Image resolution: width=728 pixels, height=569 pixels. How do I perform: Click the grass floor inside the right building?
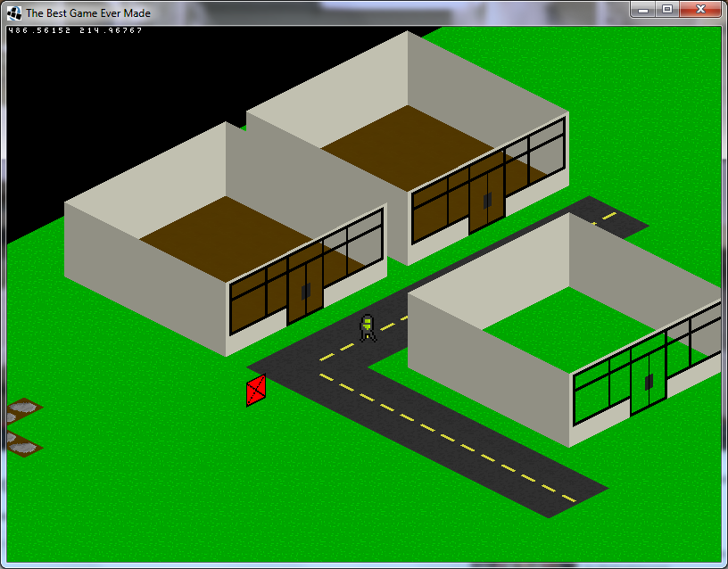click(x=569, y=329)
